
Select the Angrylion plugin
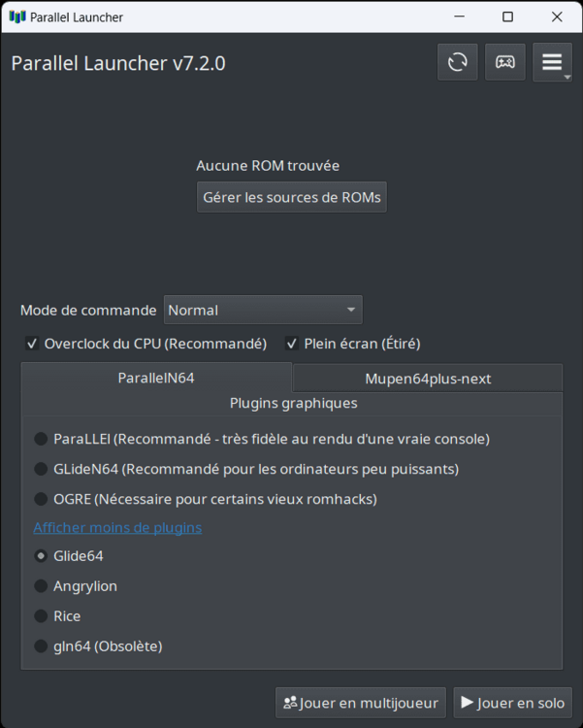(x=41, y=586)
